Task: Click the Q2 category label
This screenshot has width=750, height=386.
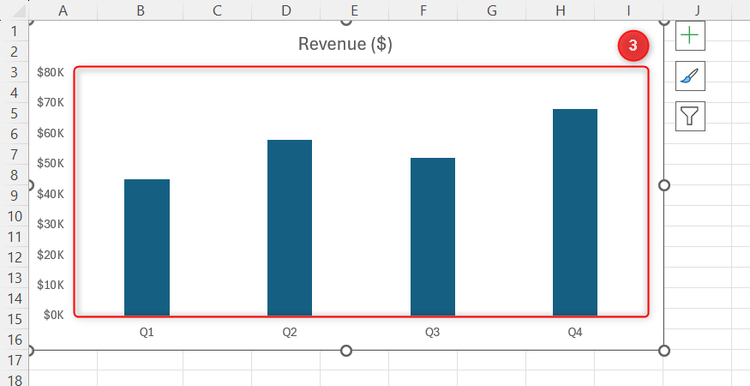Action: point(289,332)
